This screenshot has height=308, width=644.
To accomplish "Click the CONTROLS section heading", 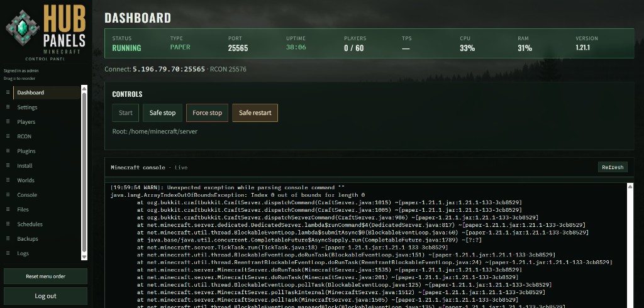I will 127,94.
